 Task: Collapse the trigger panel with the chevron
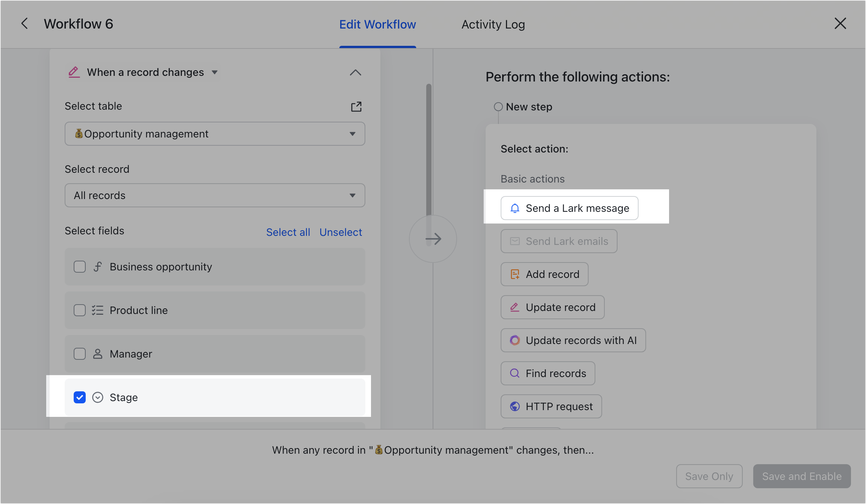(356, 72)
